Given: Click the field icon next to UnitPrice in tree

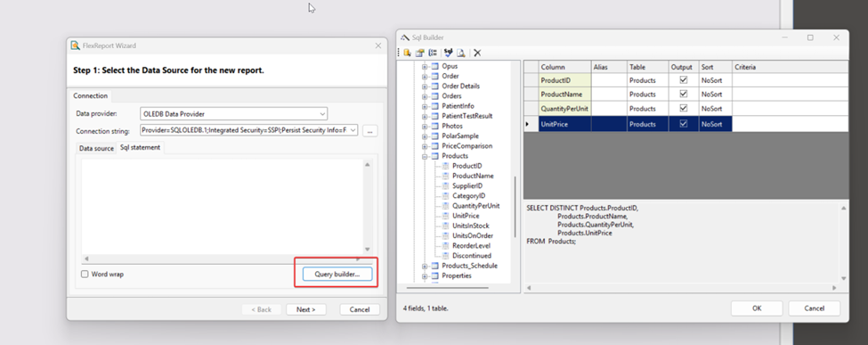Looking at the screenshot, I should click(x=445, y=216).
